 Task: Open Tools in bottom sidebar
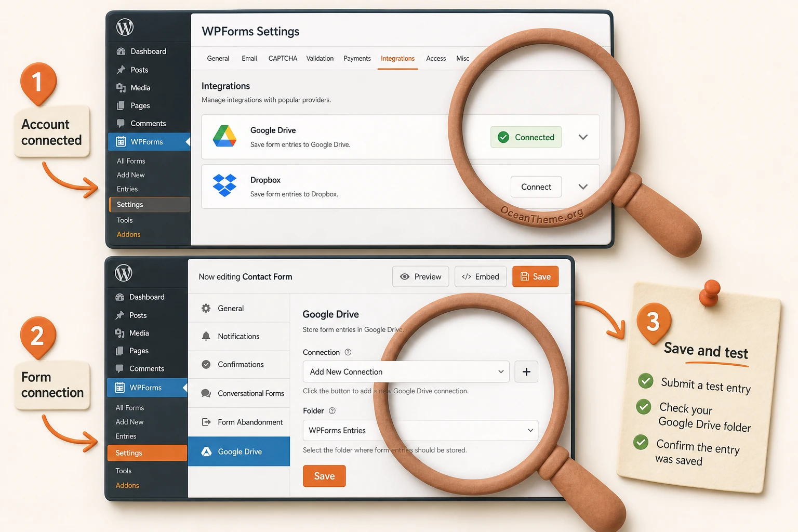[124, 471]
